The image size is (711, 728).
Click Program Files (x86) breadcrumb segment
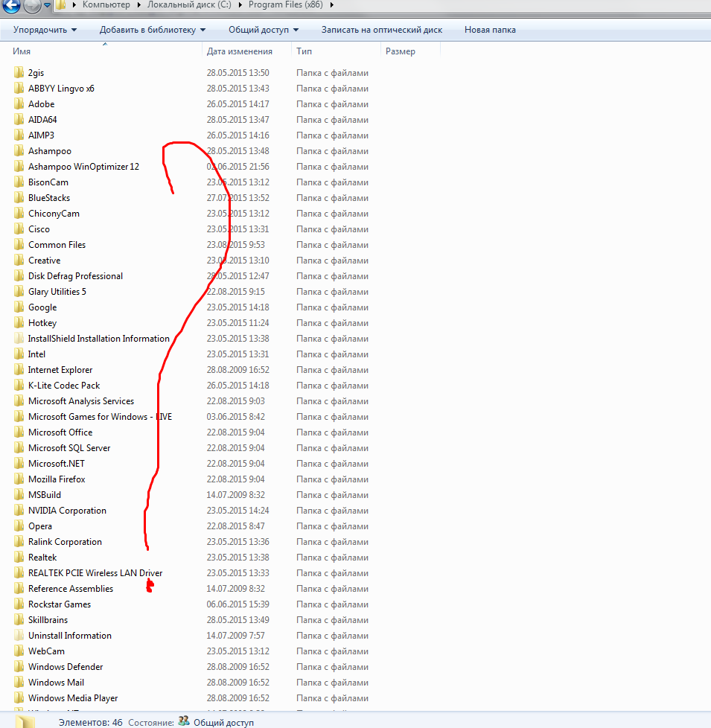286,4
